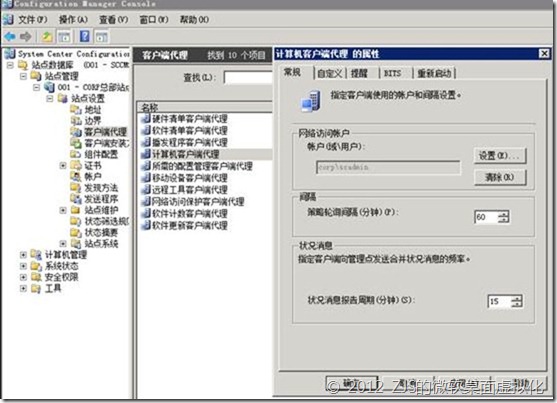Select the 地址 tree item icon
The height and width of the screenshot is (403, 557).
76,110
